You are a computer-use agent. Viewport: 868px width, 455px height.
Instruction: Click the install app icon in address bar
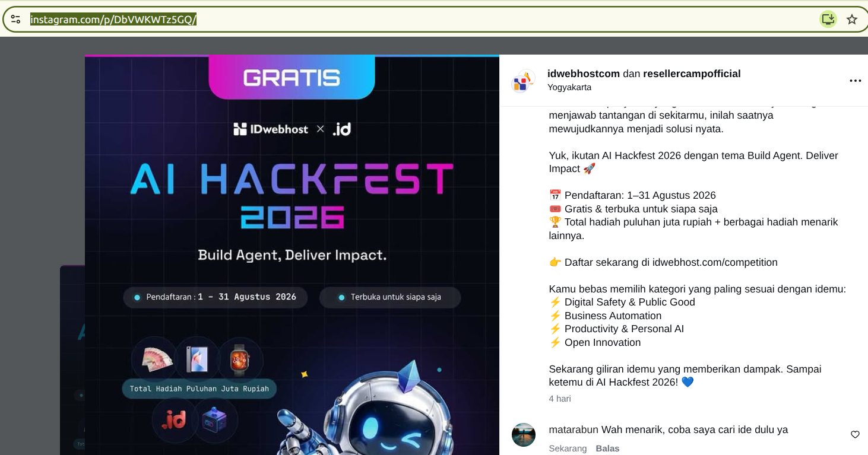[828, 19]
